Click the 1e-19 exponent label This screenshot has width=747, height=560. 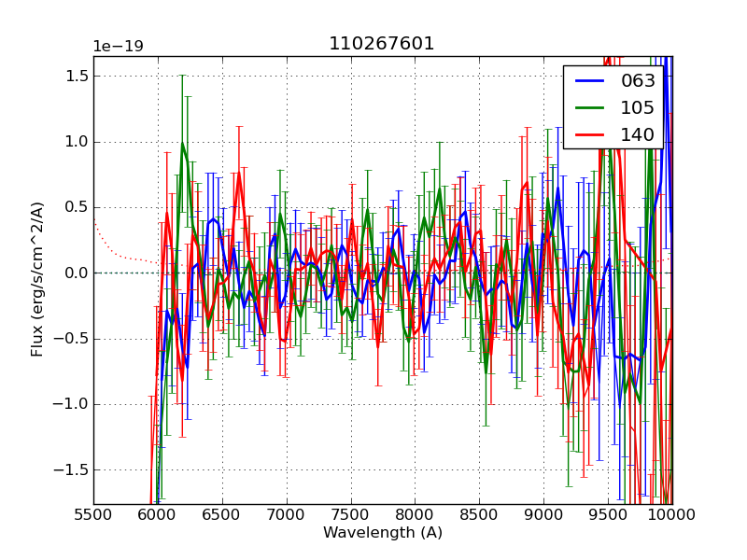coord(118,47)
